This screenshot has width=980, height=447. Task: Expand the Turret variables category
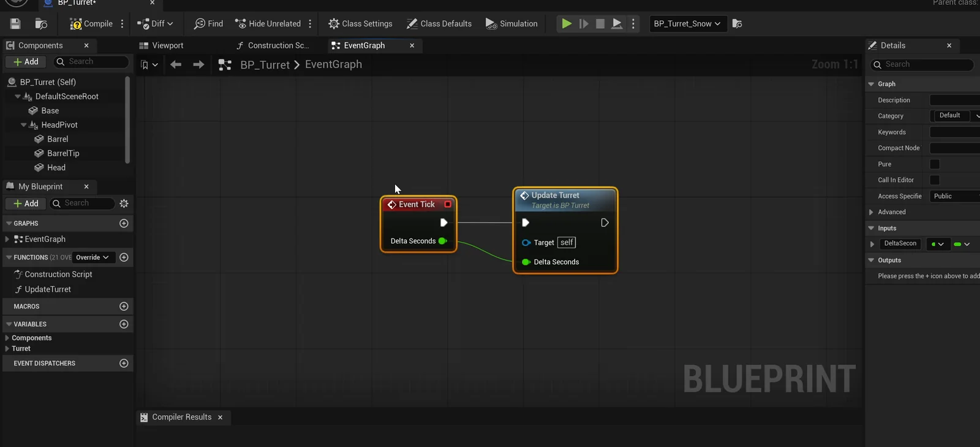pos(7,348)
